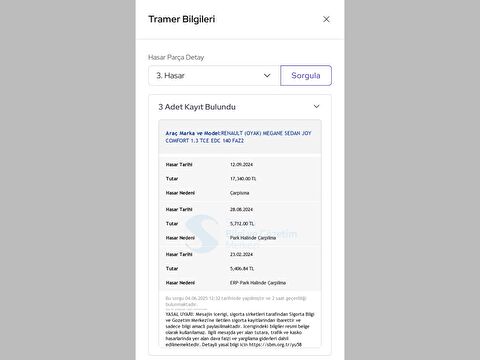Select the 23.02.2024 damage date entry
The image size is (480, 360).
241,255
